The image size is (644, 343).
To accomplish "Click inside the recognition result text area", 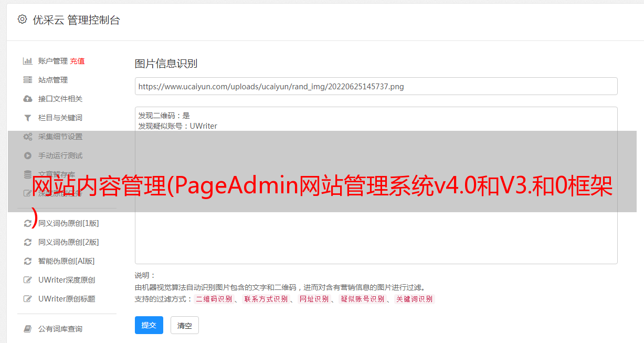I will click(376, 185).
